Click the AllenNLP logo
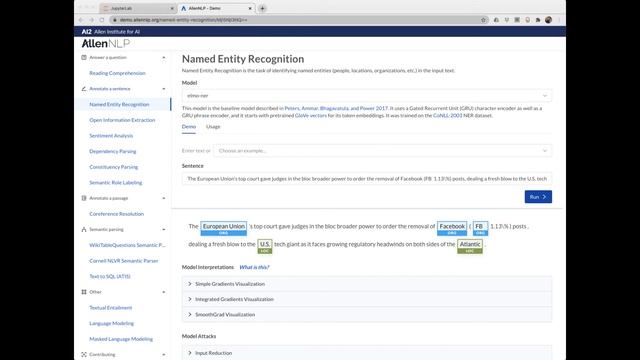The image size is (640, 360). click(106, 43)
